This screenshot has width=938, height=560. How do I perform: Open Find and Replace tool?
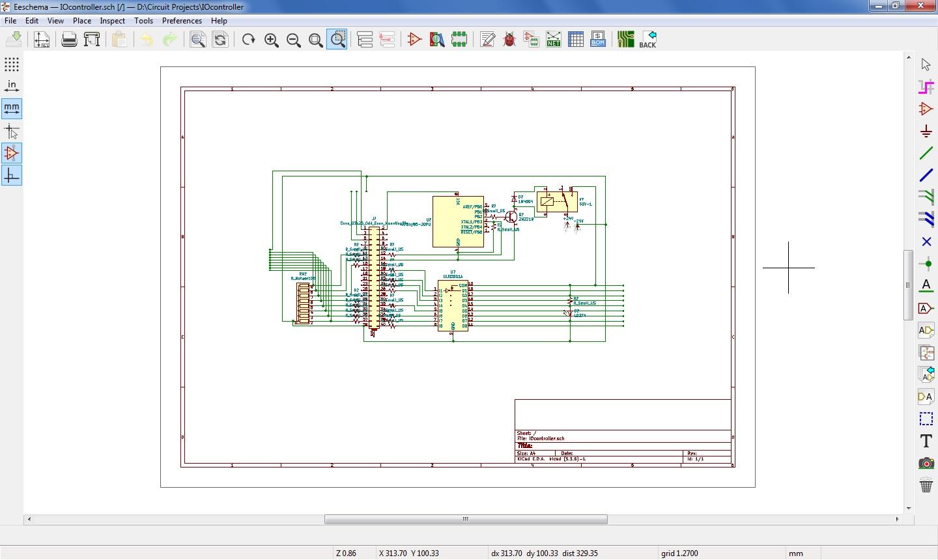click(x=220, y=39)
